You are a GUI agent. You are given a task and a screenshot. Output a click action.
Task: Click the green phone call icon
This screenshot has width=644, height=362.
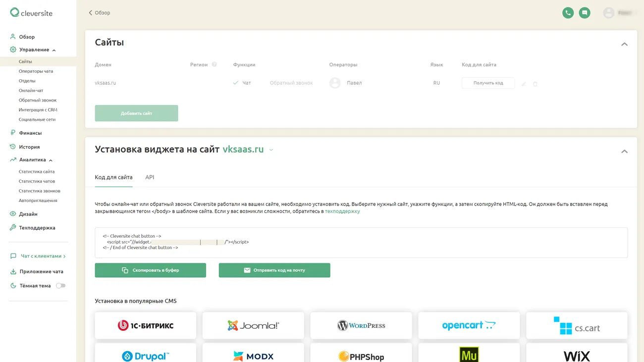pos(568,13)
